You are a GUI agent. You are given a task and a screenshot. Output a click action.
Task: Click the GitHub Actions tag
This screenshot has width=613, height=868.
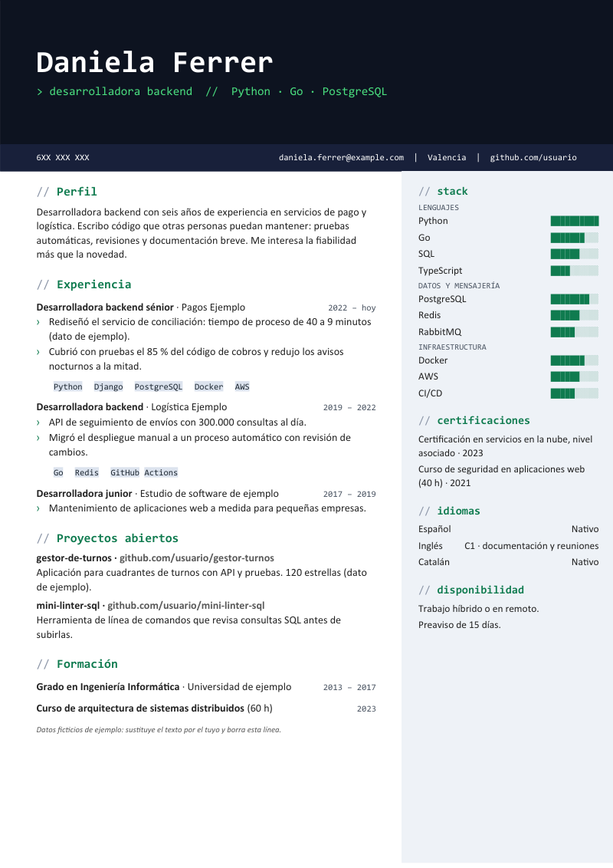pos(144,473)
